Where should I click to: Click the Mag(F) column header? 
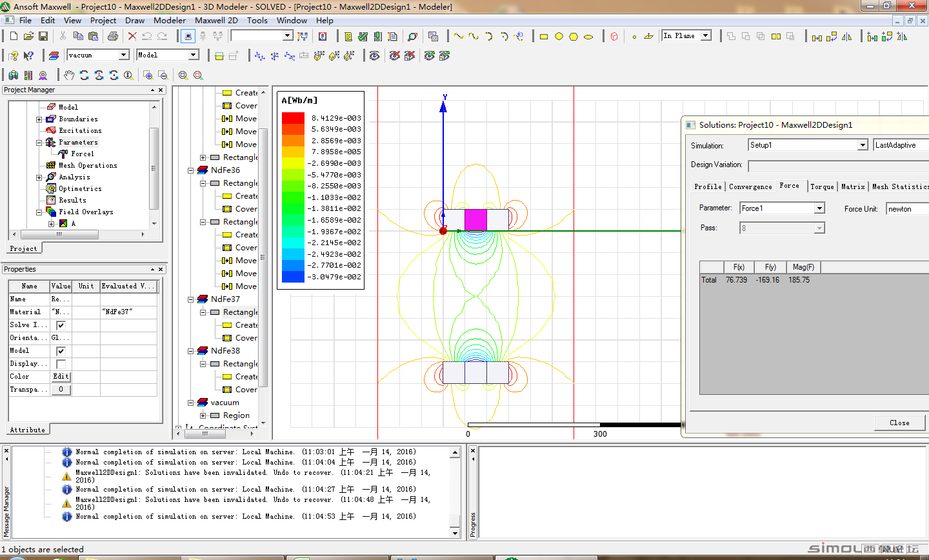(x=803, y=267)
